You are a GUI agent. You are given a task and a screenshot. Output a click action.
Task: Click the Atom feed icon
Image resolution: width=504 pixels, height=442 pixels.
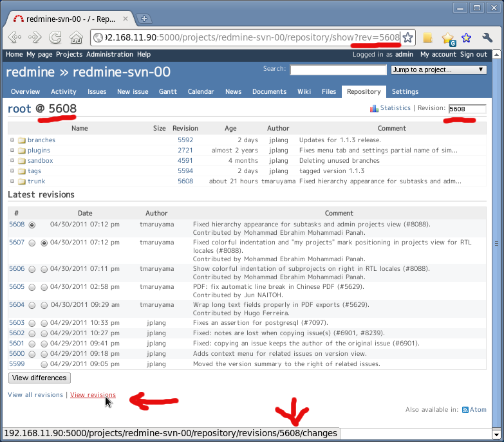tap(465, 410)
